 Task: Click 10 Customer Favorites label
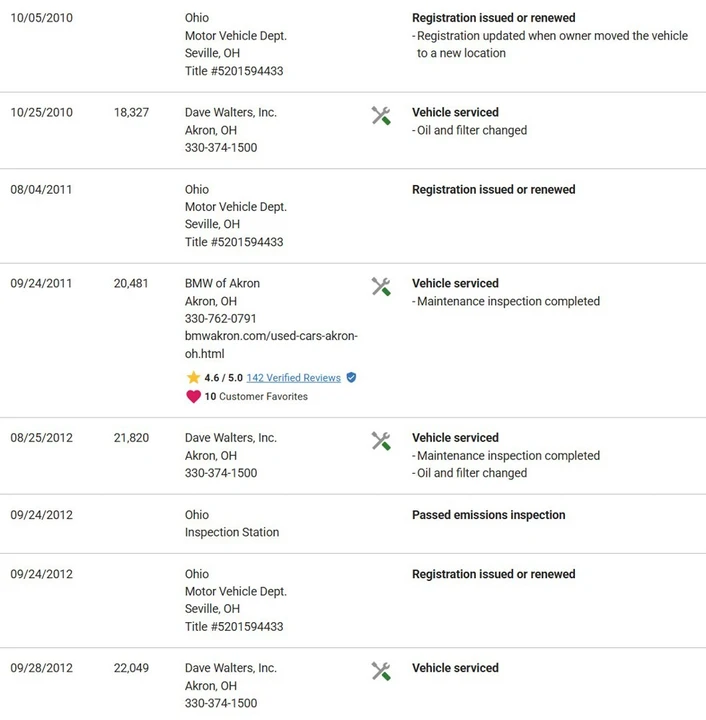(x=256, y=396)
